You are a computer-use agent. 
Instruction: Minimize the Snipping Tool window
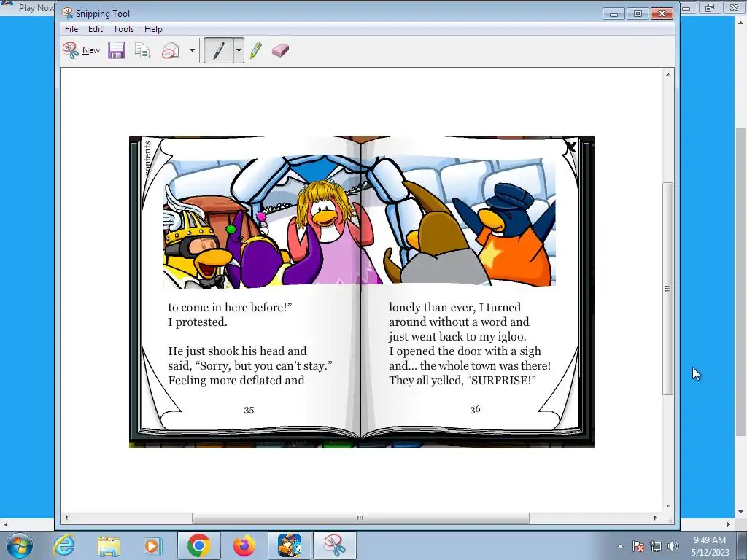point(614,13)
